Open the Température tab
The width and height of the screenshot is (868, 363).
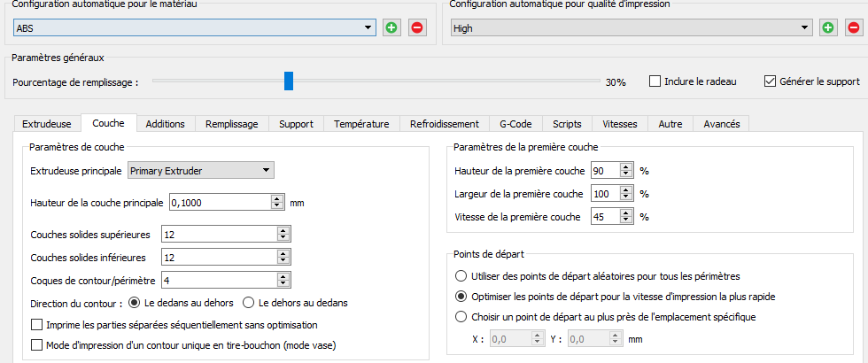(361, 124)
